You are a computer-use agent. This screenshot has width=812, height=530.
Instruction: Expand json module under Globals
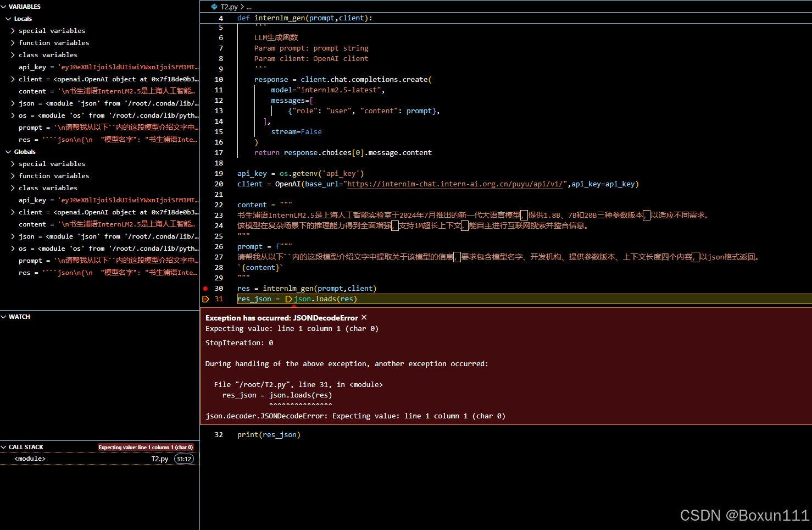click(13, 236)
